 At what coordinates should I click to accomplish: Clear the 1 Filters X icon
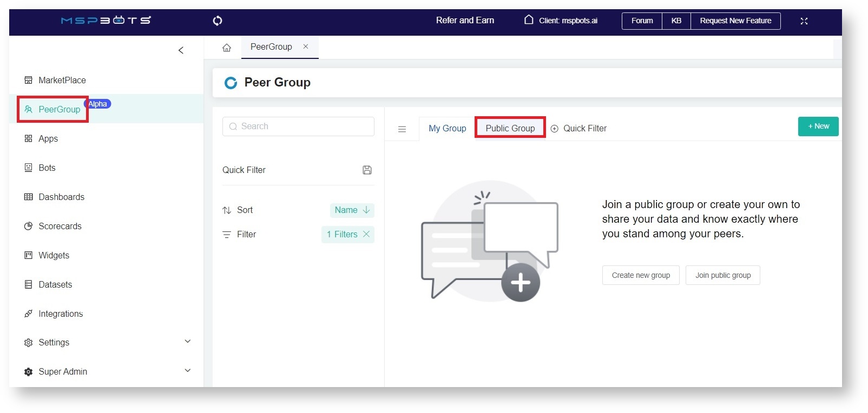(366, 234)
